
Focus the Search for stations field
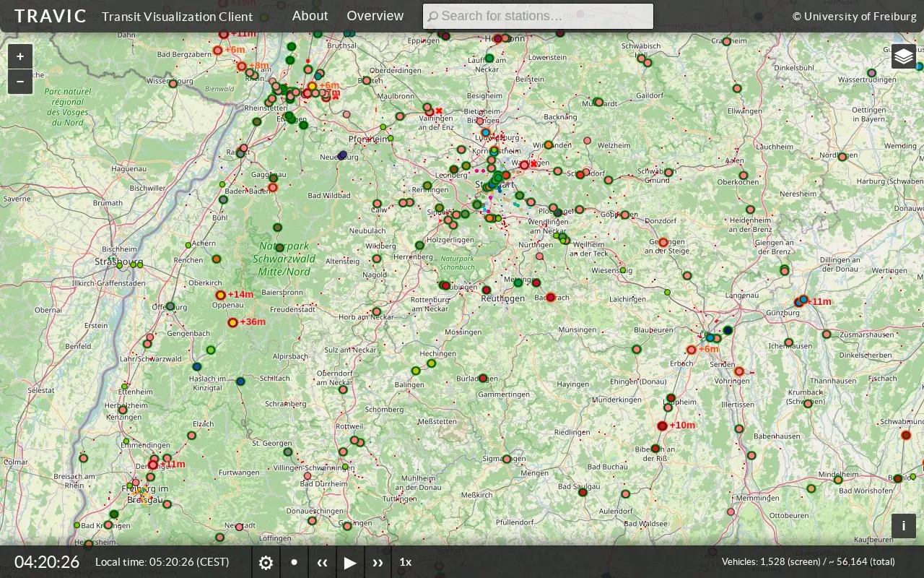pyautogui.click(x=538, y=16)
